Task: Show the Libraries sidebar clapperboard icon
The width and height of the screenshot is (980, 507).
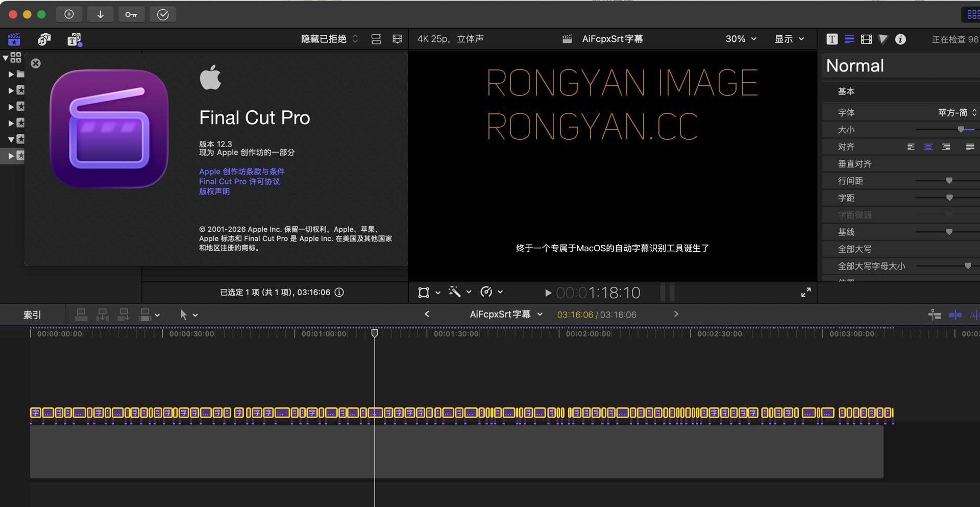Action: click(x=14, y=39)
